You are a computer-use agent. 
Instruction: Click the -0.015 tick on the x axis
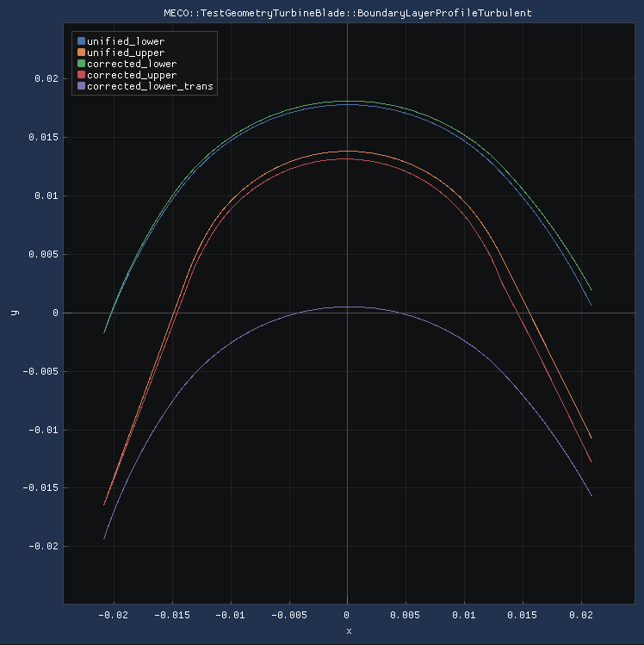click(172, 615)
